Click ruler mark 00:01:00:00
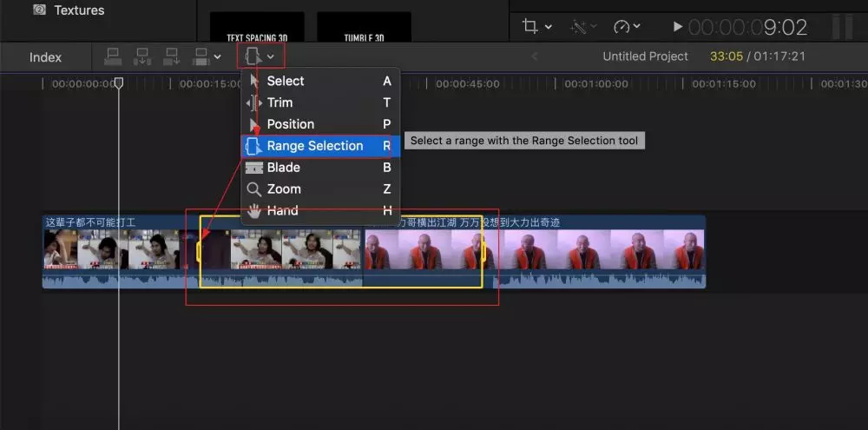868x430 pixels. pos(595,84)
